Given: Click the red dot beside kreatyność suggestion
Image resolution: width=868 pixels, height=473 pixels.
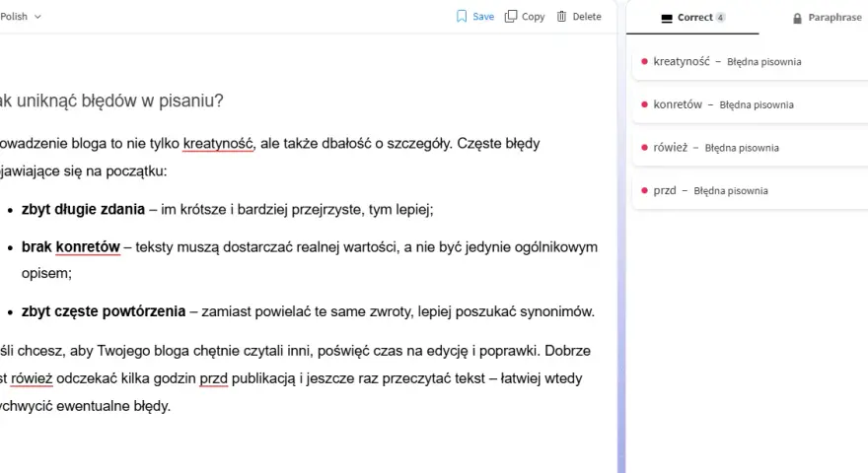Looking at the screenshot, I should tap(644, 61).
